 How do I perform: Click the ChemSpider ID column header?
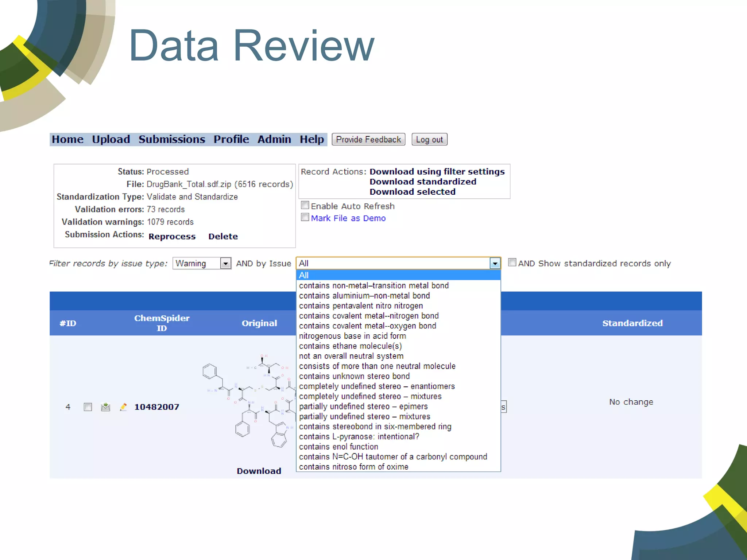tap(162, 323)
